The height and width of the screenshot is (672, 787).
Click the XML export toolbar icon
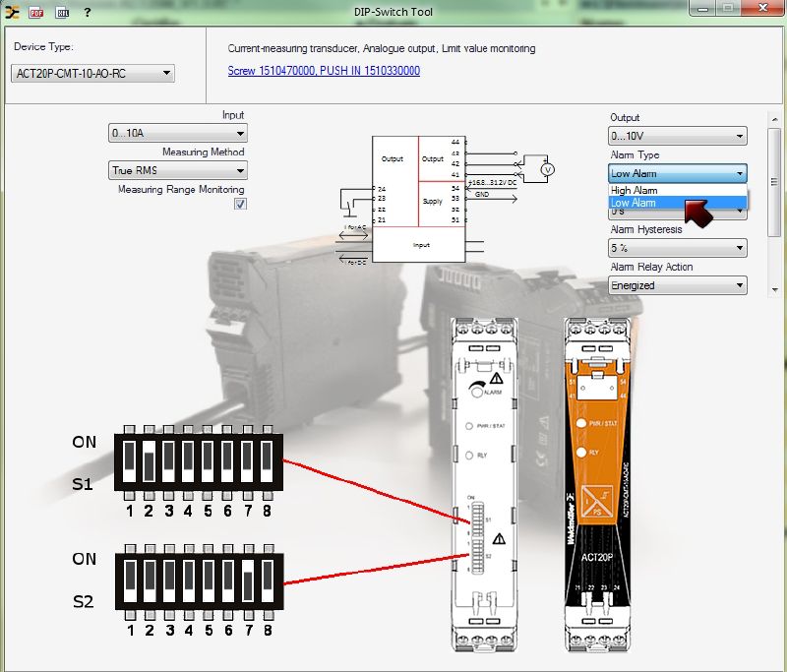[62, 13]
